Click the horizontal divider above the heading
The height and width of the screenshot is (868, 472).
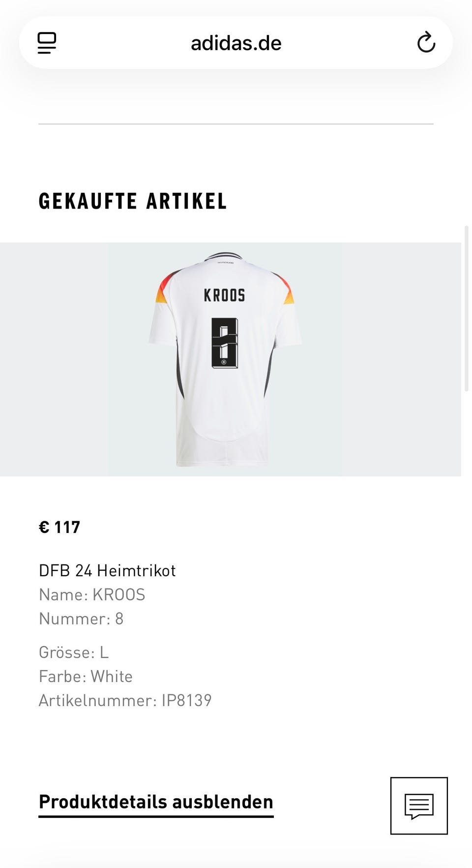[236, 124]
